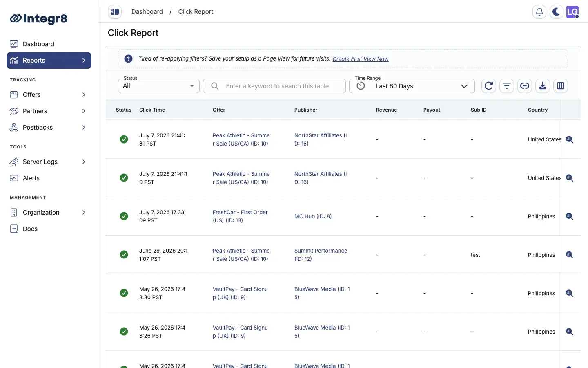Inspect the July 7 21:41:10 click details

click(x=570, y=178)
